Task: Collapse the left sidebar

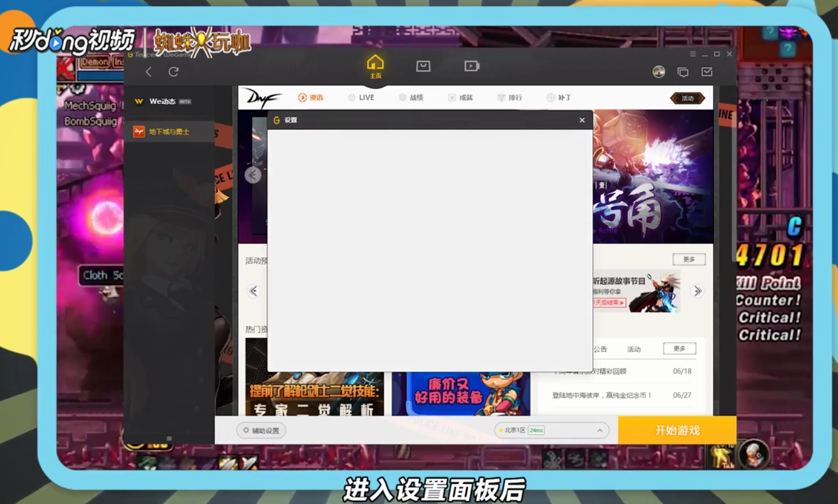Action: pyautogui.click(x=169, y=438)
